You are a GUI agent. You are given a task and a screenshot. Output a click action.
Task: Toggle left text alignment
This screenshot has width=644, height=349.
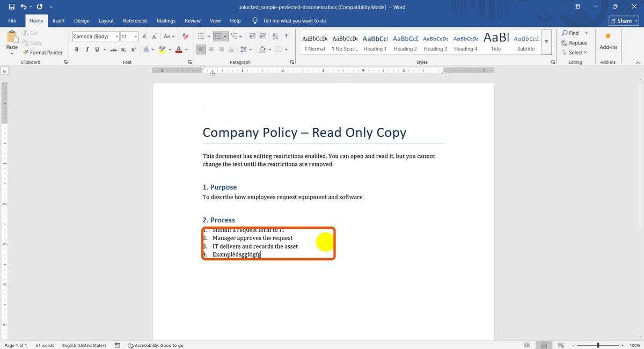click(201, 49)
